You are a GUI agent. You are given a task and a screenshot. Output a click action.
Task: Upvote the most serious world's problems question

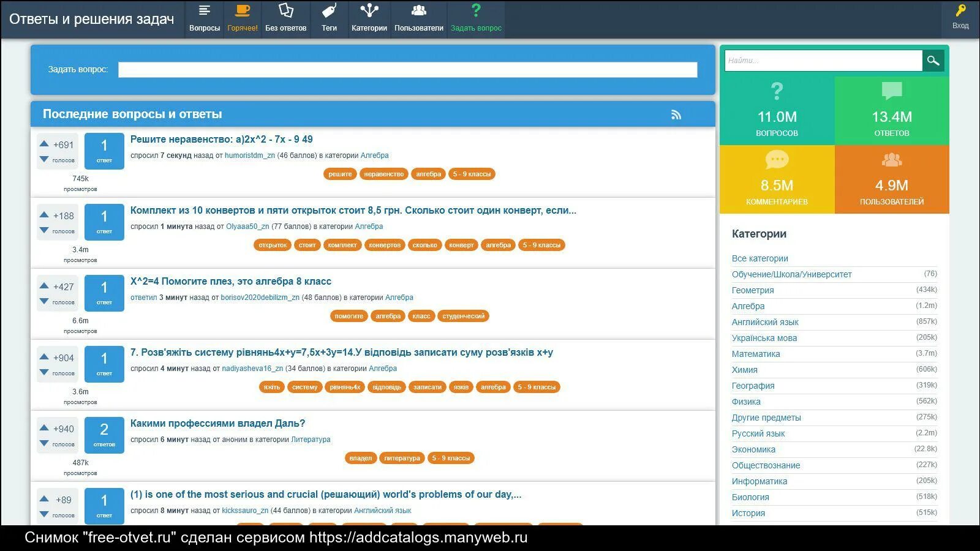coord(44,499)
